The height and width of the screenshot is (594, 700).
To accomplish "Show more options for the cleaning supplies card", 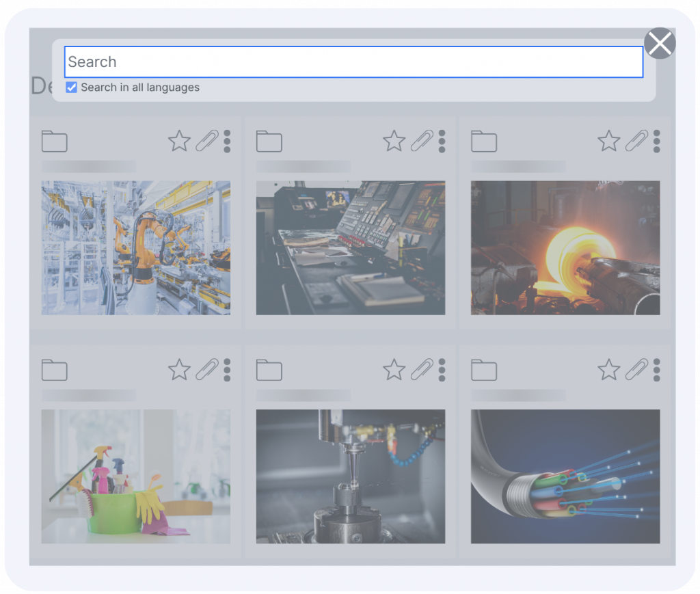I will (x=227, y=370).
